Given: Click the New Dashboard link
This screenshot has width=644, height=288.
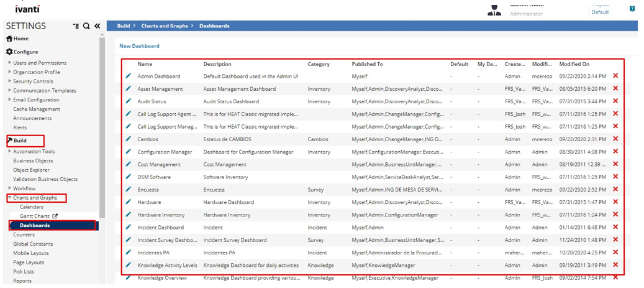Looking at the screenshot, I should pyautogui.click(x=139, y=46).
